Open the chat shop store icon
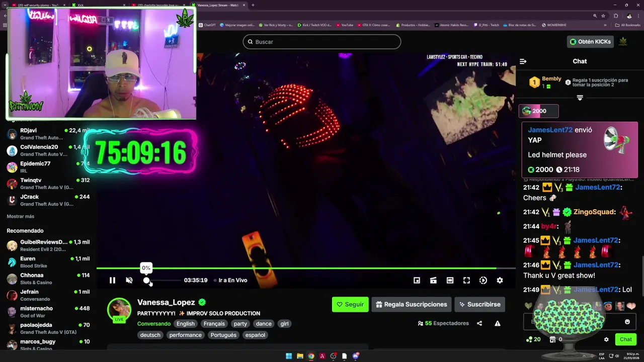Screen dimensions: 644x362 pyautogui.click(x=552, y=339)
